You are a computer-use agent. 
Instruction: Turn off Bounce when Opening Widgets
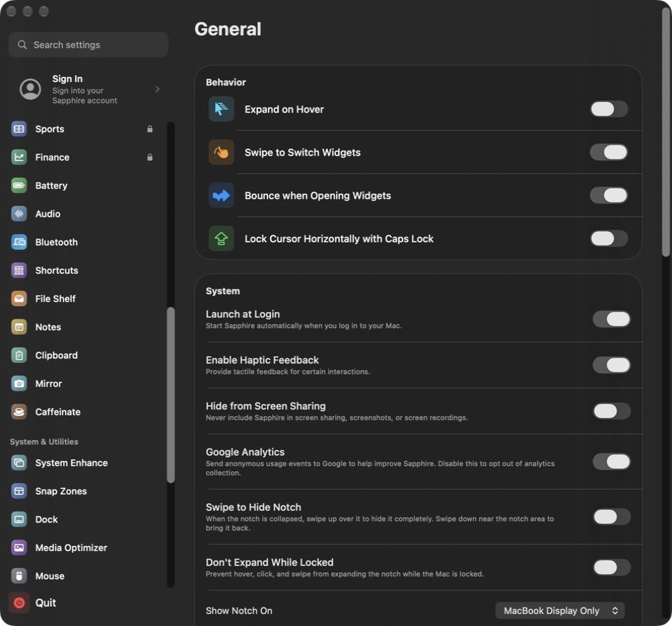pyautogui.click(x=609, y=195)
